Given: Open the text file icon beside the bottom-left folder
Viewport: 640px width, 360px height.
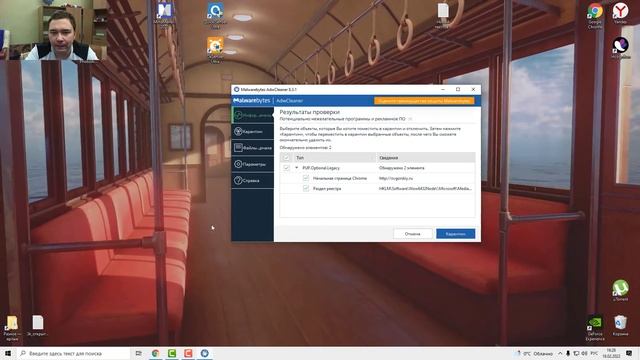Looking at the screenshot, I should (x=38, y=325).
